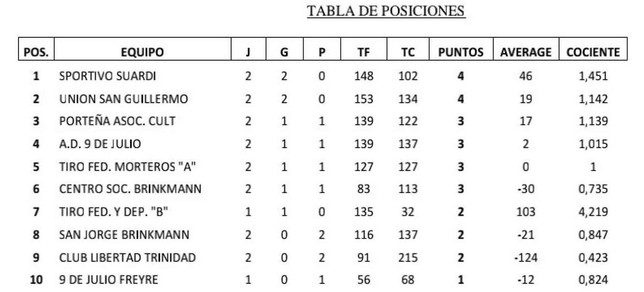Click the -124 average value
The width and height of the screenshot is (644, 292).
point(525,258)
